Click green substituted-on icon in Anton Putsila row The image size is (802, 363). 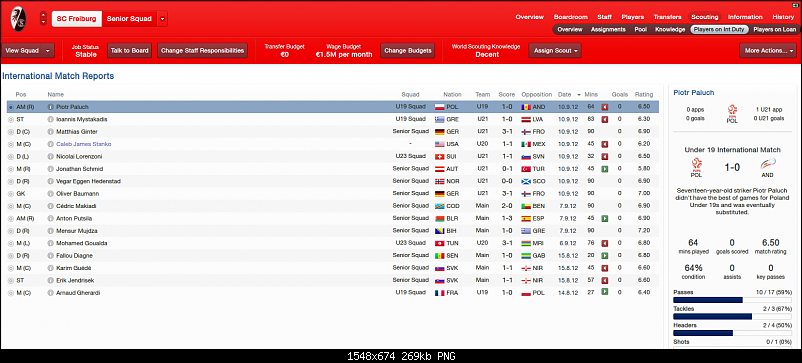tap(604, 219)
